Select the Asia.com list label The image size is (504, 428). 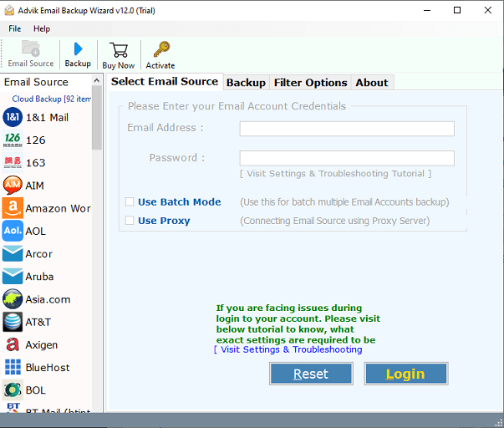[48, 299]
